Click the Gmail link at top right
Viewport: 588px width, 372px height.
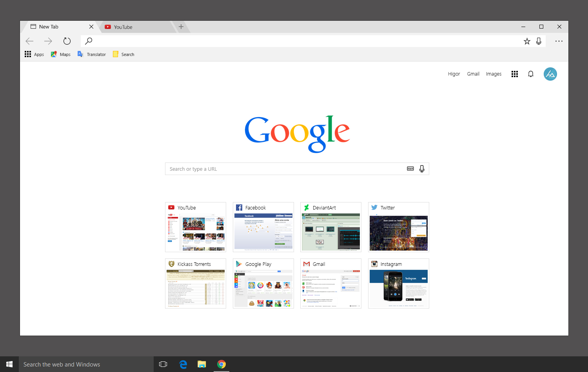pos(473,74)
